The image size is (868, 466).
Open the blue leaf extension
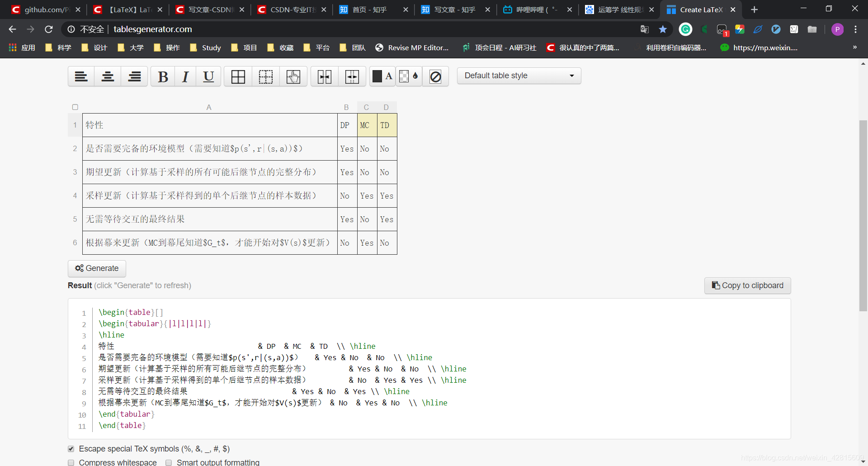(758, 29)
